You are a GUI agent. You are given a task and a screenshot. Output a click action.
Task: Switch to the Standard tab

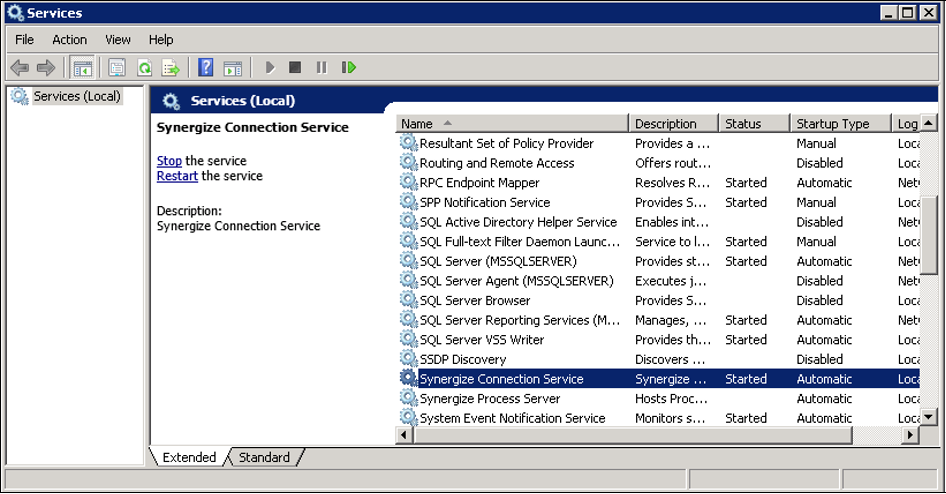pos(264,457)
